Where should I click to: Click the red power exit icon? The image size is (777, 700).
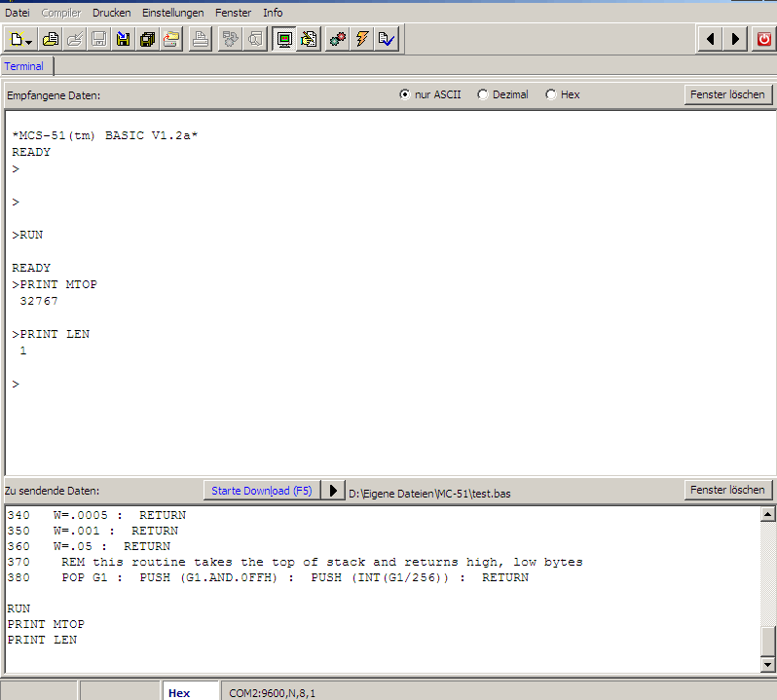tap(764, 39)
